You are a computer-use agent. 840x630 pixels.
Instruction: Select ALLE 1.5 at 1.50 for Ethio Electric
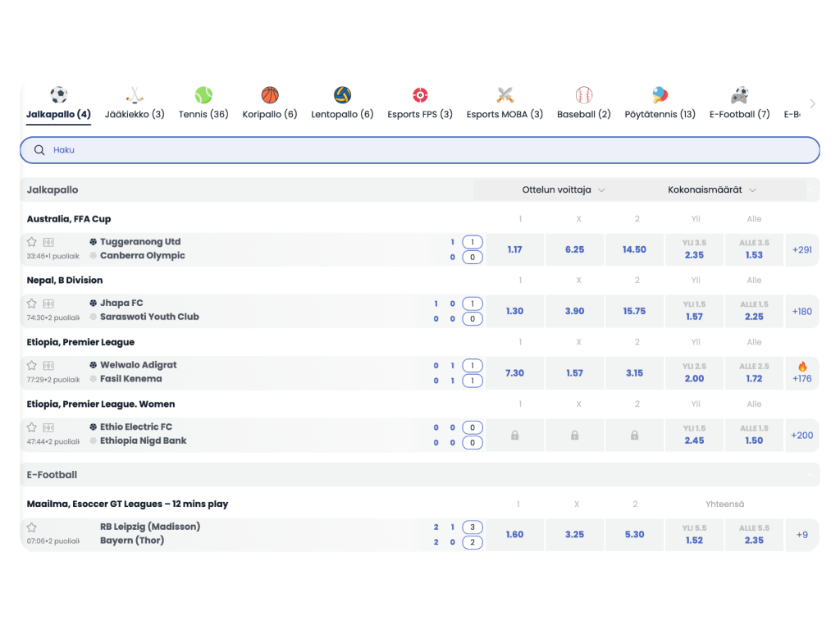coord(754,435)
